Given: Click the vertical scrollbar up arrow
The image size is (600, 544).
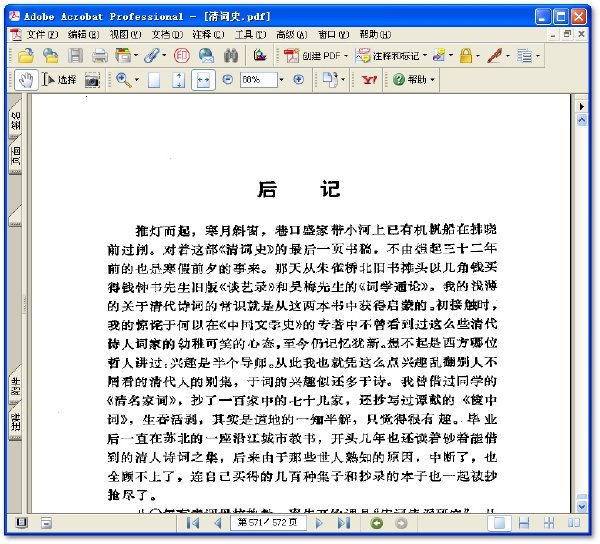Looking at the screenshot, I should (582, 121).
